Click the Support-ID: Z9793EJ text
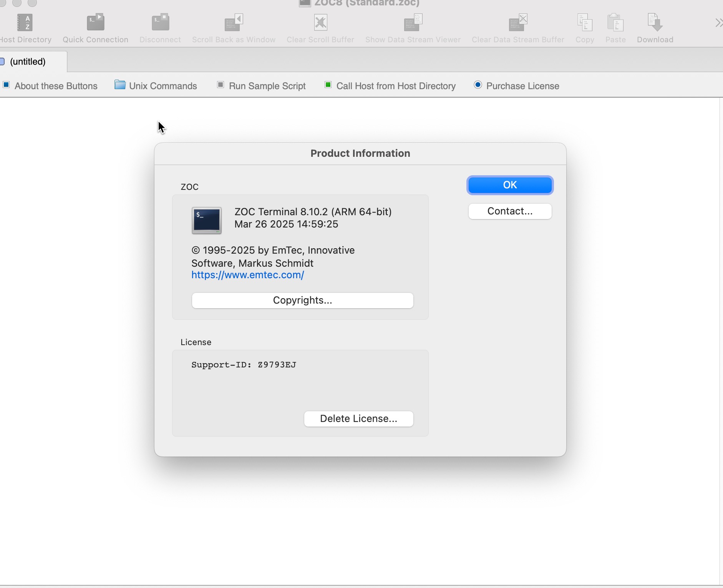The width and height of the screenshot is (723, 588). click(244, 365)
